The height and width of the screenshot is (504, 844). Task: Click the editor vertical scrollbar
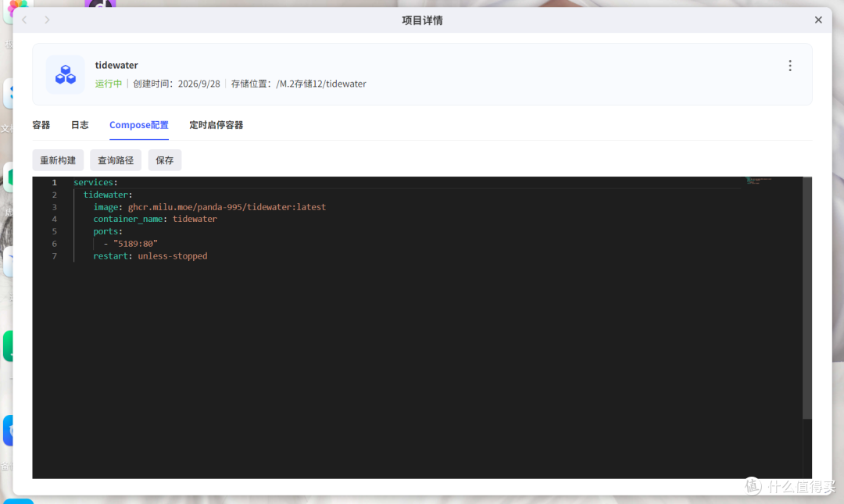tap(806, 298)
